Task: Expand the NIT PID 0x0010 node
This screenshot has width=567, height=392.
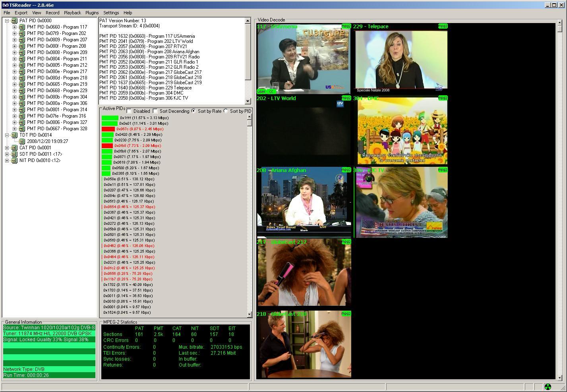Action: (x=7, y=160)
